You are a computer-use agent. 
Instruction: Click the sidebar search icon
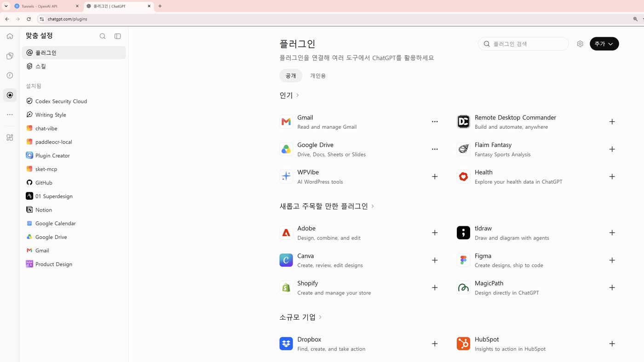(x=103, y=36)
